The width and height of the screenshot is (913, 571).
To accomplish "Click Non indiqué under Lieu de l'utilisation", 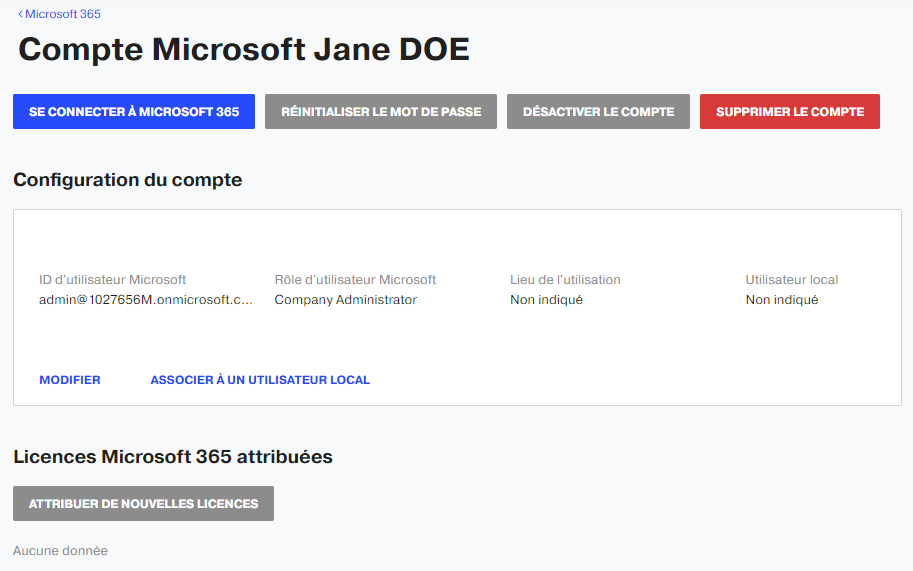I will (x=546, y=300).
